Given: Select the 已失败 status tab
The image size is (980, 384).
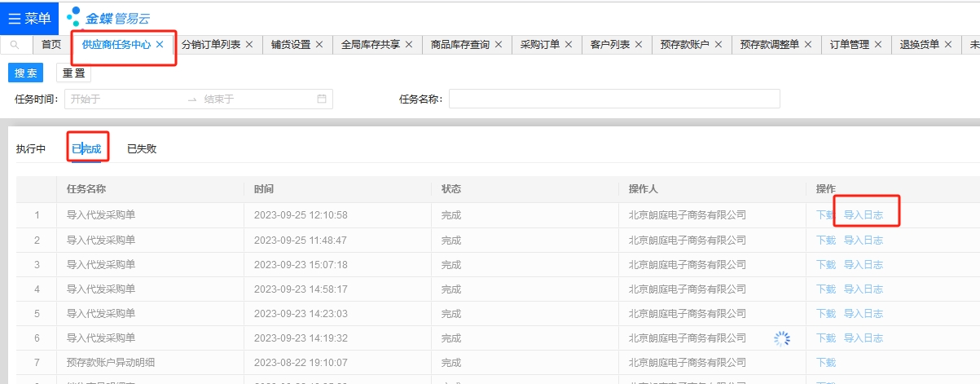Looking at the screenshot, I should [x=142, y=149].
